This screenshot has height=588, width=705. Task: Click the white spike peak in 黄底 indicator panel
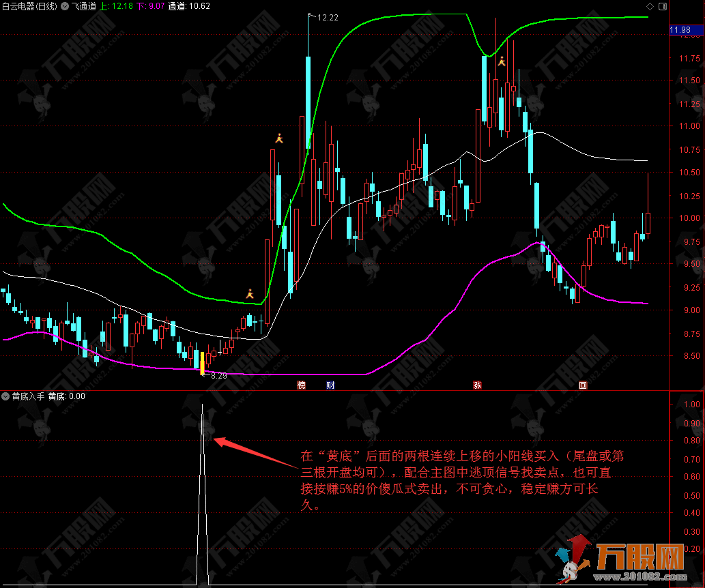202,405
